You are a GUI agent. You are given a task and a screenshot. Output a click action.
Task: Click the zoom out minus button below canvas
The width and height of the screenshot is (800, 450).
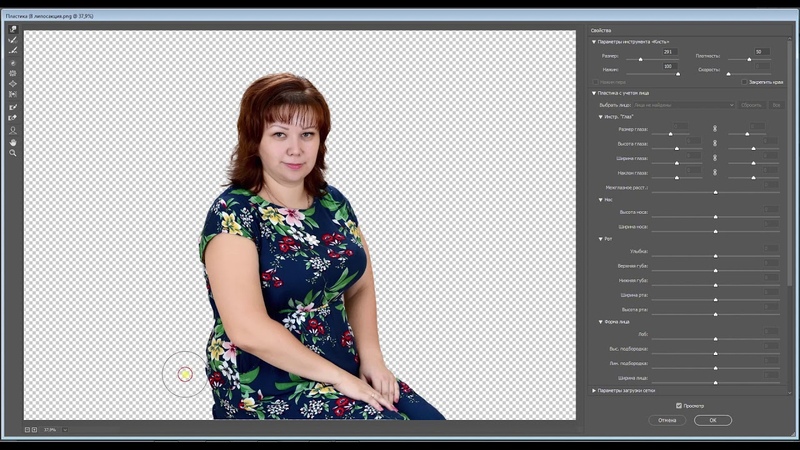pos(28,430)
